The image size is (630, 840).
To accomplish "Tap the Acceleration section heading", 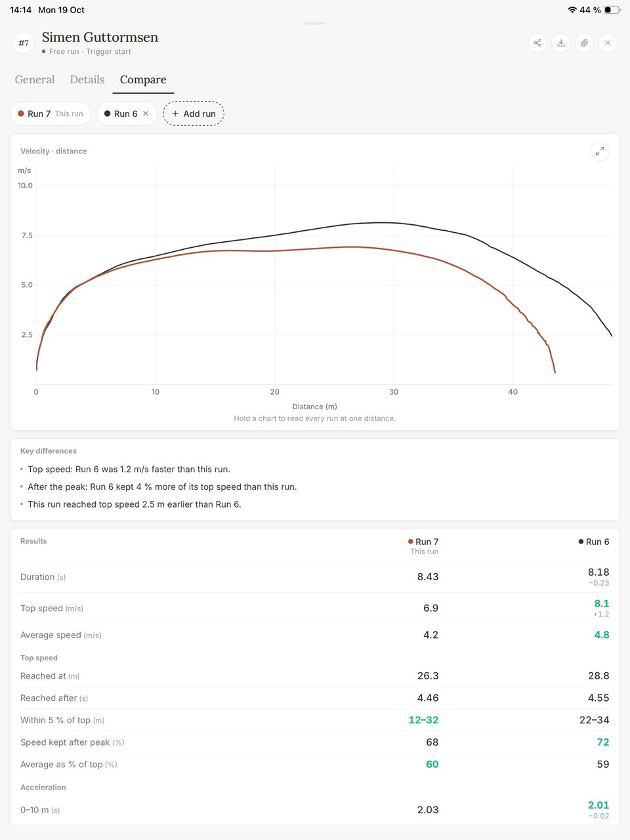I will [x=43, y=788].
